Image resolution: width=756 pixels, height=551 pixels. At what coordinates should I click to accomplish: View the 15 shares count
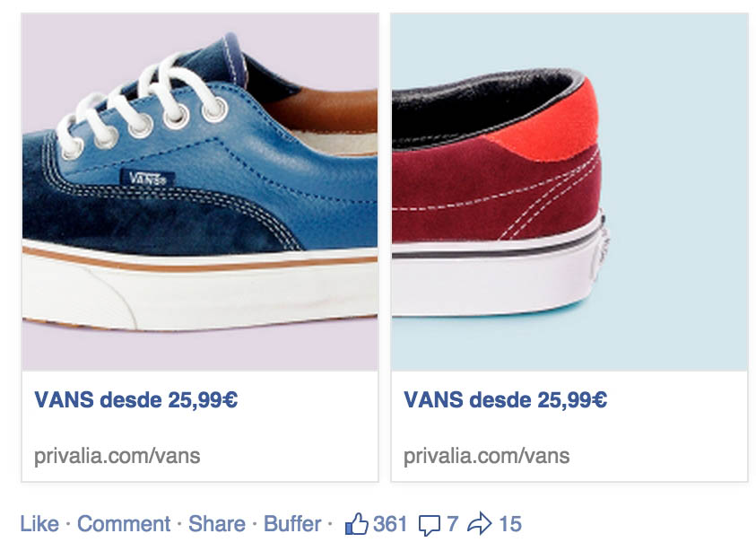click(510, 524)
